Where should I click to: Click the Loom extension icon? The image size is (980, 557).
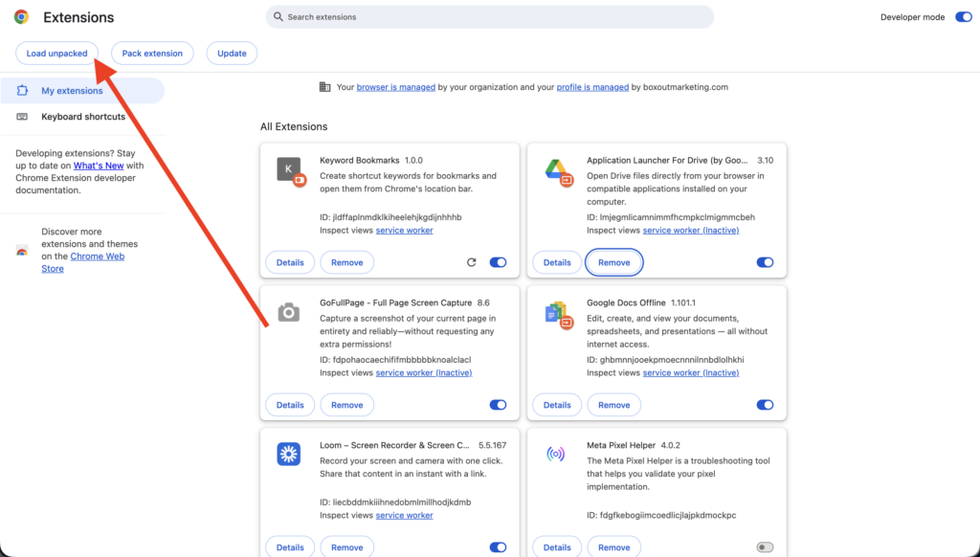tap(289, 454)
